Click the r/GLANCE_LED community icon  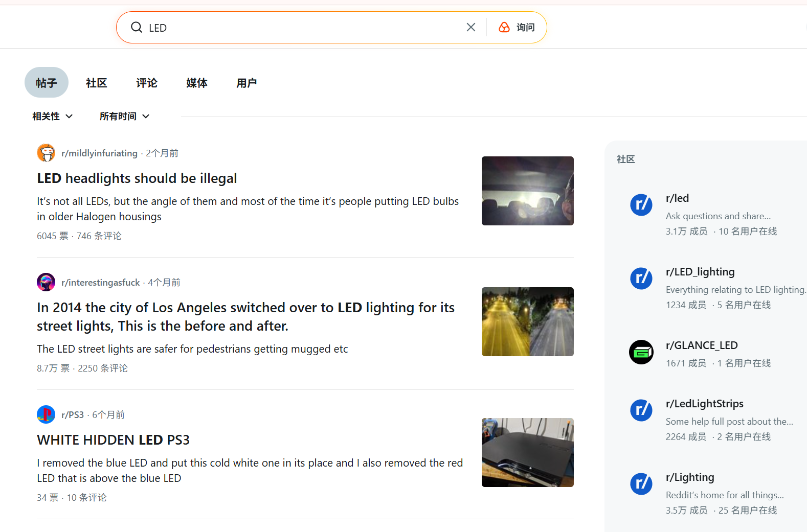point(641,352)
